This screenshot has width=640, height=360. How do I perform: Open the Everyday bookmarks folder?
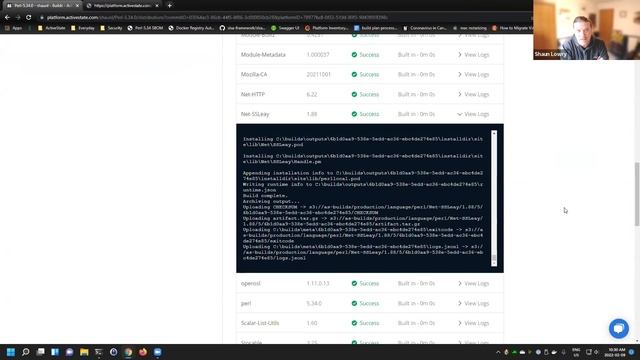tap(83, 28)
